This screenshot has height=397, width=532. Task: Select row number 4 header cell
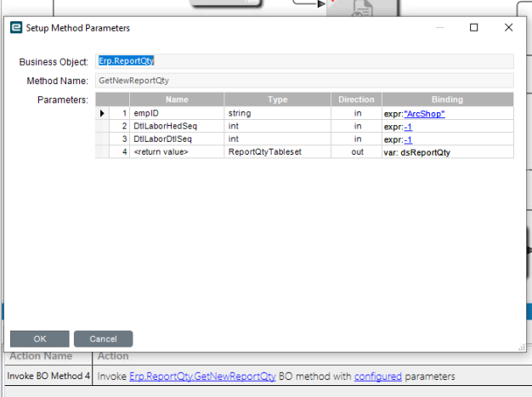pyautogui.click(x=120, y=151)
